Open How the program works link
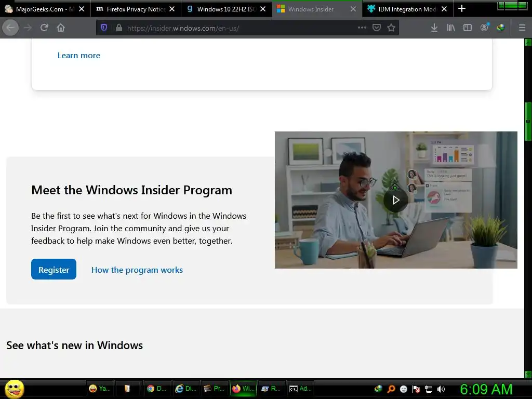Screen dimensions: 532x399 coord(137,270)
